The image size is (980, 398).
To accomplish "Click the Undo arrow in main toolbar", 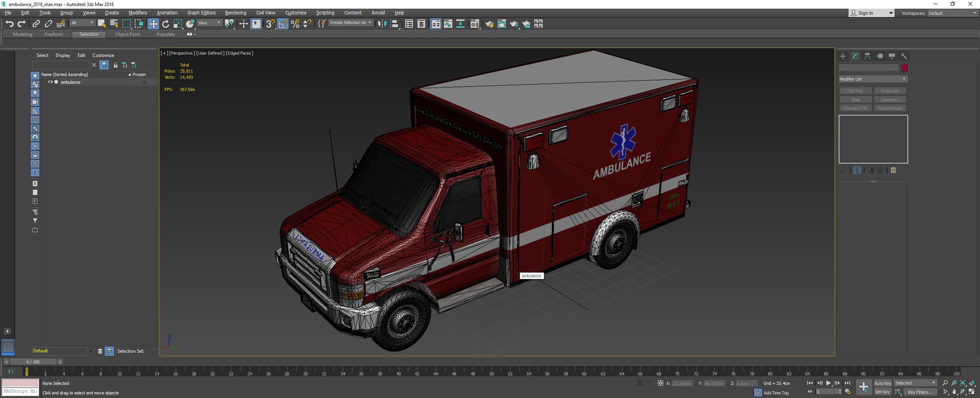I will [x=9, y=23].
